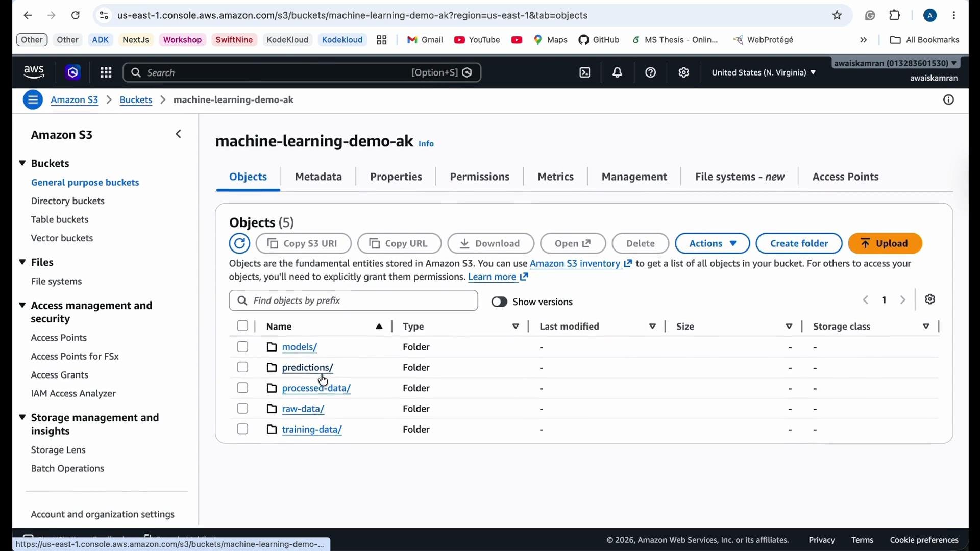
Task: Open the YouTube bookmark
Action: click(x=477, y=40)
